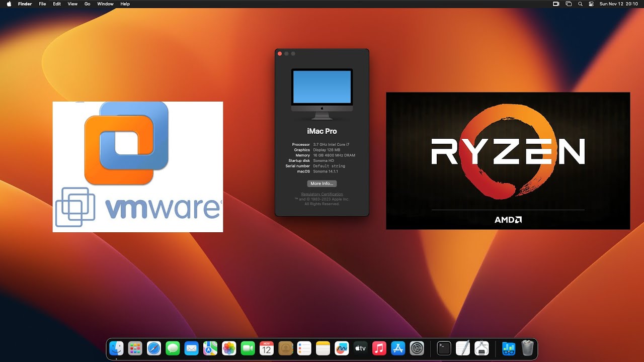Launch the Music app from dock
The image size is (644, 362).
pyautogui.click(x=379, y=348)
